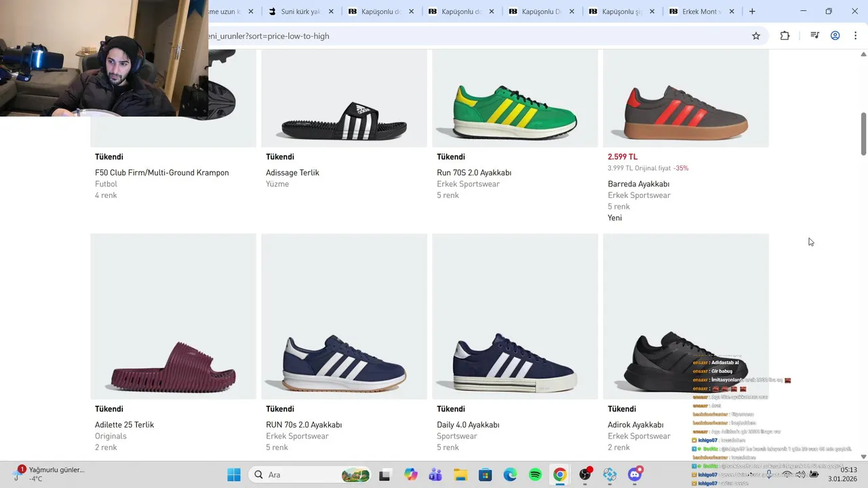The height and width of the screenshot is (488, 868).
Task: Close the Suni kürk tab
Action: 331,12
